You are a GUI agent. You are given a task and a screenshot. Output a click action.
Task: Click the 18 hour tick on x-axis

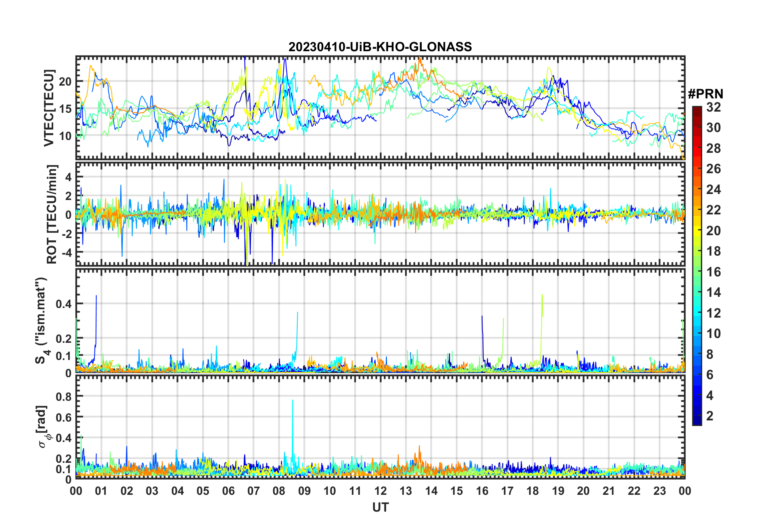533,491
